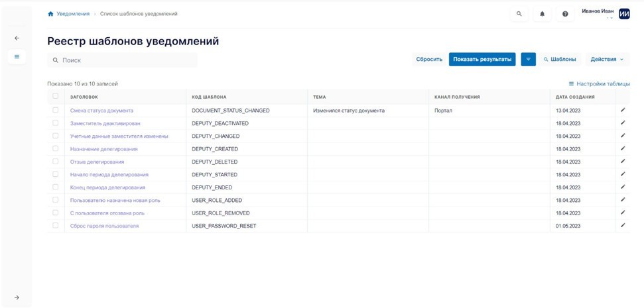The width and height of the screenshot is (644, 308).
Task: Open the Действия dropdown
Action: (x=607, y=60)
